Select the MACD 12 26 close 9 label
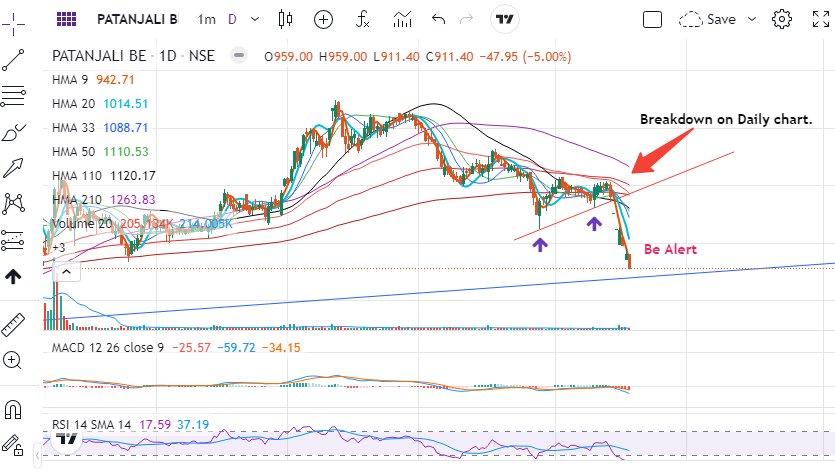The height and width of the screenshot is (469, 835). point(108,348)
